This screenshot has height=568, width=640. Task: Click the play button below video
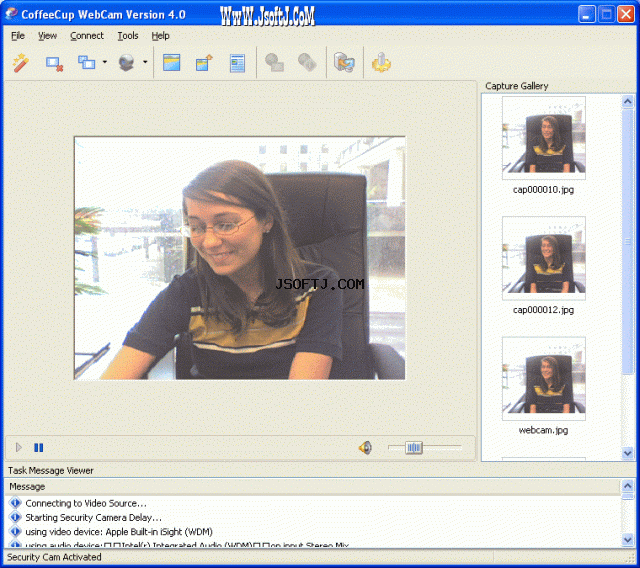tap(18, 448)
